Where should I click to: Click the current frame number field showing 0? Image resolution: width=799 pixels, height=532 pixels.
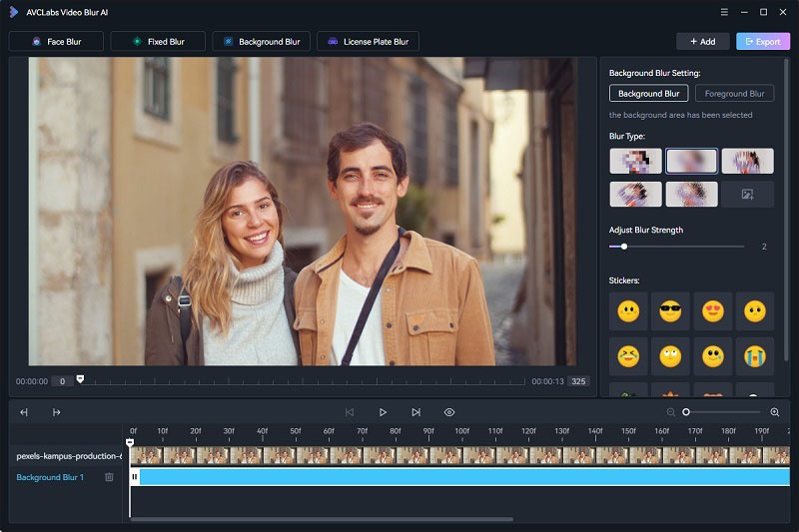tap(62, 381)
